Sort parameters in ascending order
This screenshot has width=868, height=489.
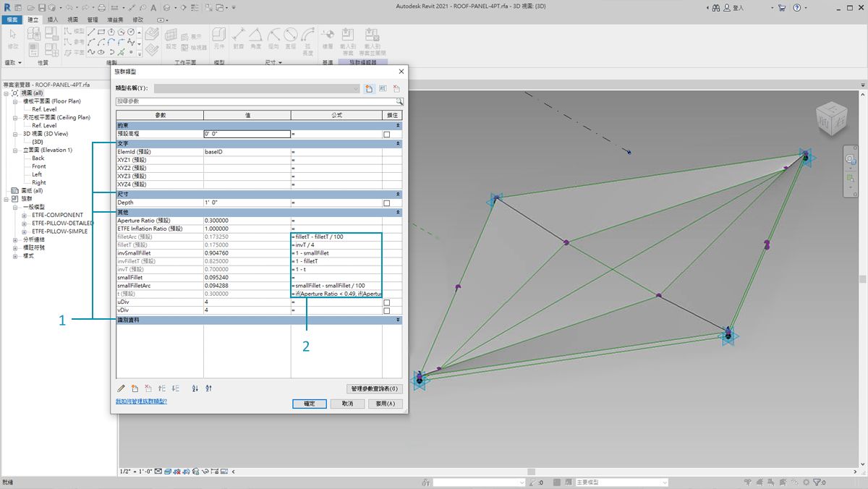[195, 388]
